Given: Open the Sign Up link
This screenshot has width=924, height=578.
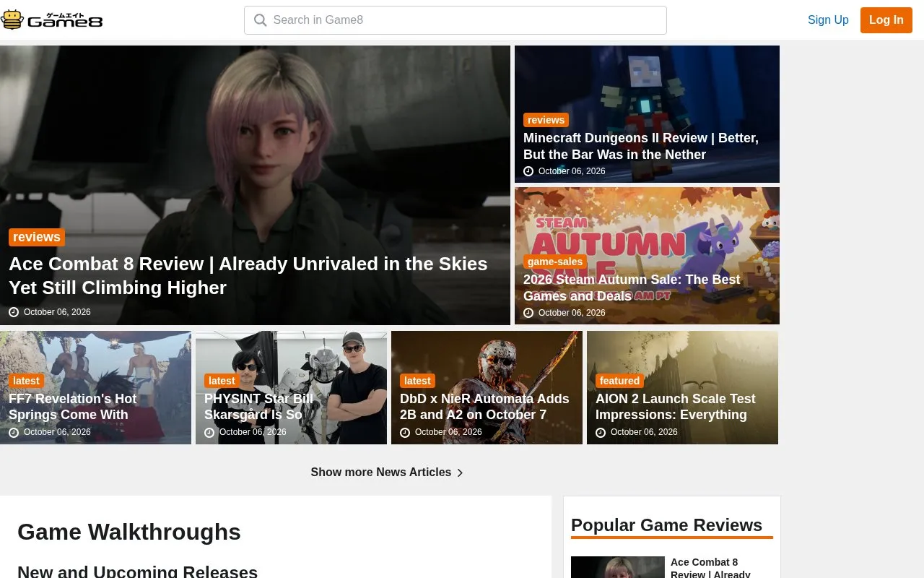Looking at the screenshot, I should pos(828,20).
